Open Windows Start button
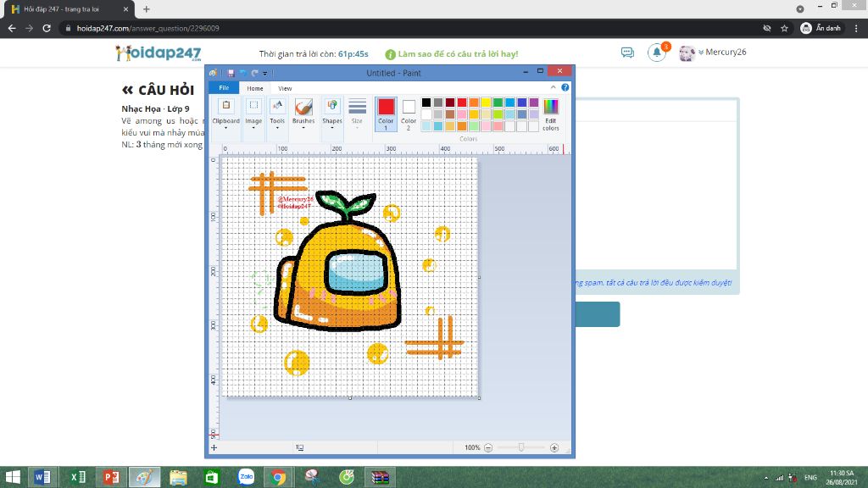868x488 pixels. pyautogui.click(x=12, y=477)
